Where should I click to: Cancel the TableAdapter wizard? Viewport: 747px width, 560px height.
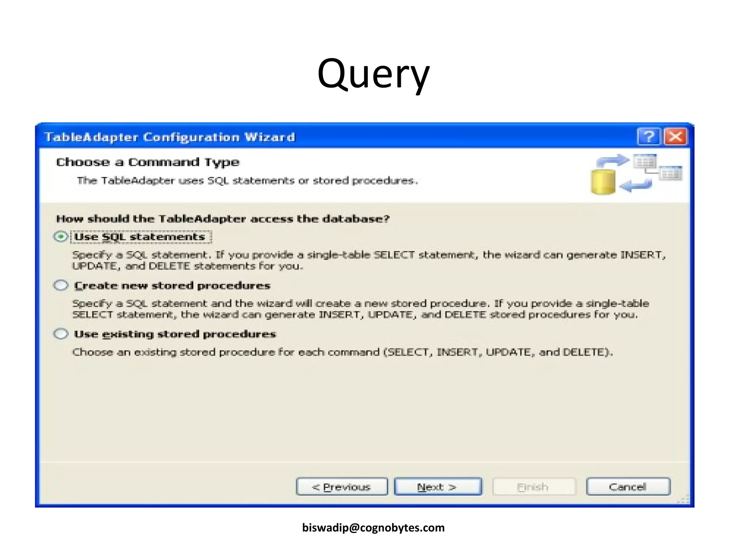point(628,487)
